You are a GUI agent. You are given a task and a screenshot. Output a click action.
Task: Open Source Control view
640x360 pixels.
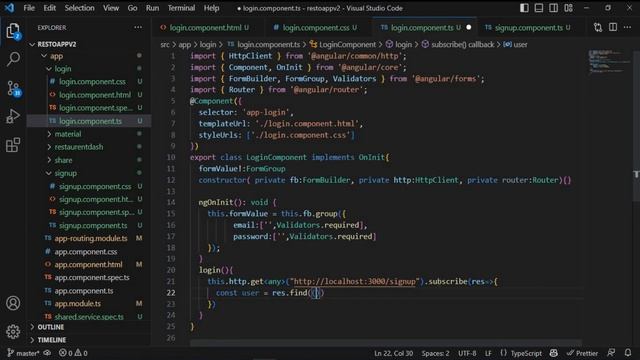pos(13,88)
